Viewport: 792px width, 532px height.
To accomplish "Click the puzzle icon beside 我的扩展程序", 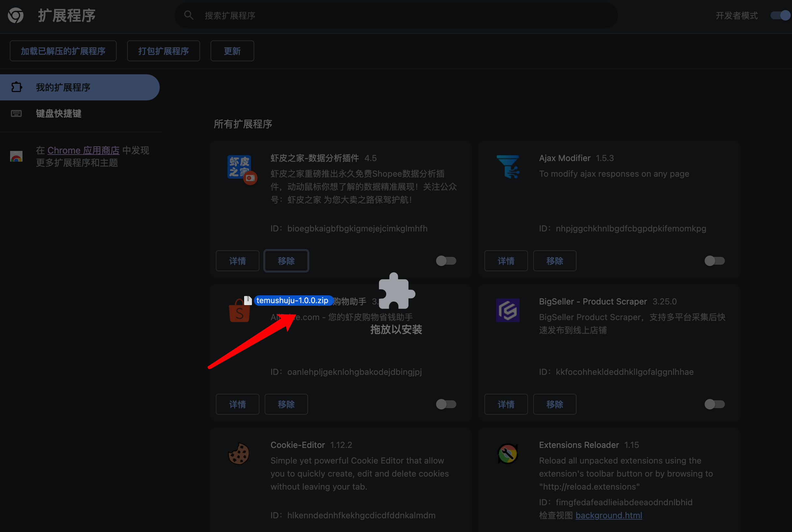I will tap(16, 87).
